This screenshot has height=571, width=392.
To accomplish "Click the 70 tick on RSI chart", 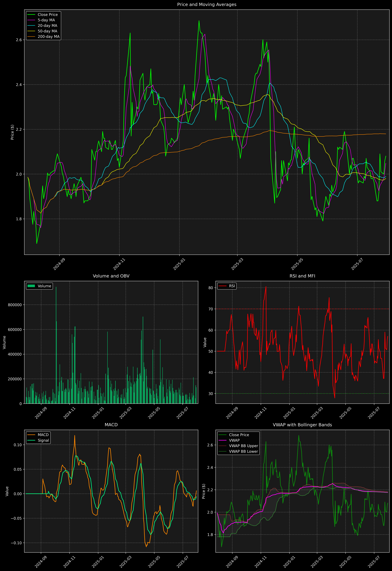I will coord(211,309).
